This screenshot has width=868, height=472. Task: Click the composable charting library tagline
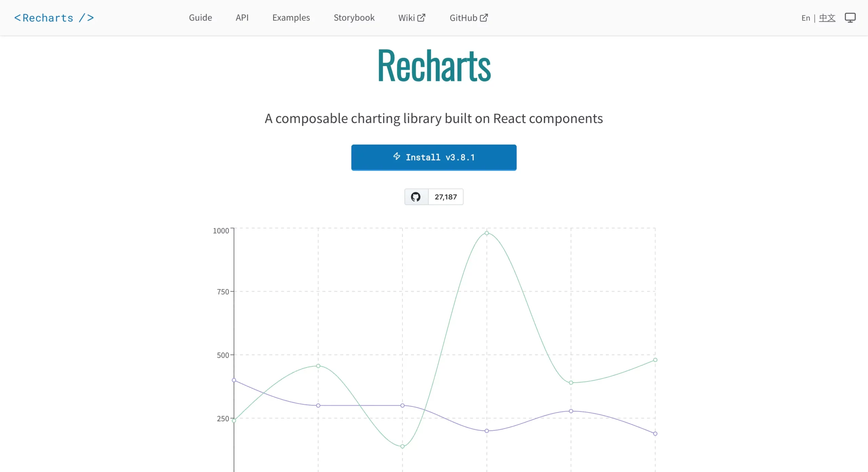(x=434, y=119)
